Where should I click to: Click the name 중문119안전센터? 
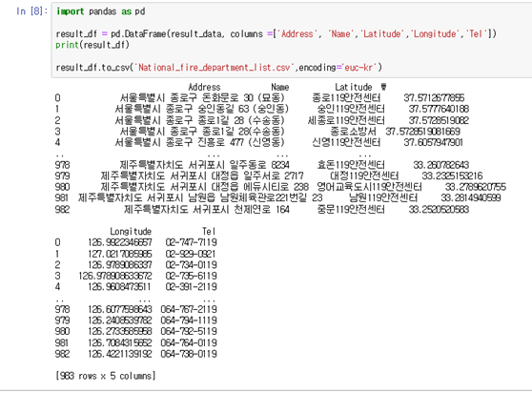[x=351, y=210]
